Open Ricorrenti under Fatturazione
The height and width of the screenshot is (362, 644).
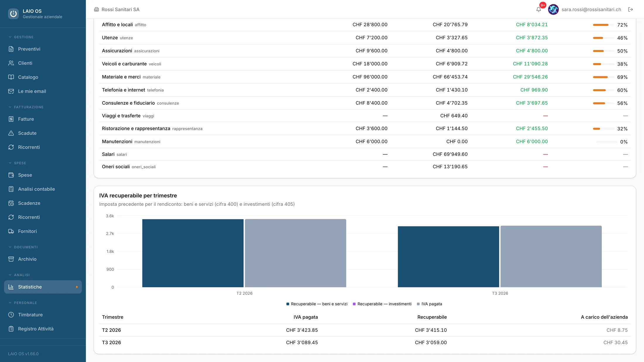pyautogui.click(x=43, y=147)
